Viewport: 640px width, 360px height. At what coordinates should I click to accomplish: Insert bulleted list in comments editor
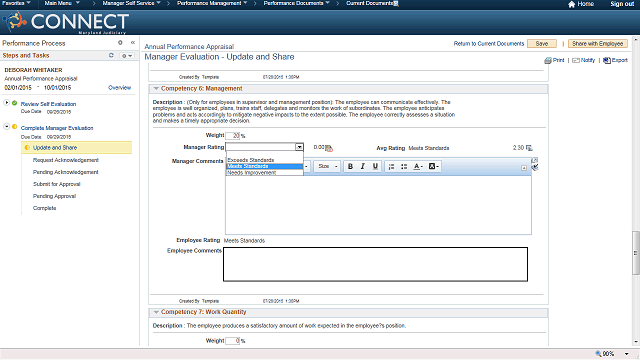(404, 167)
